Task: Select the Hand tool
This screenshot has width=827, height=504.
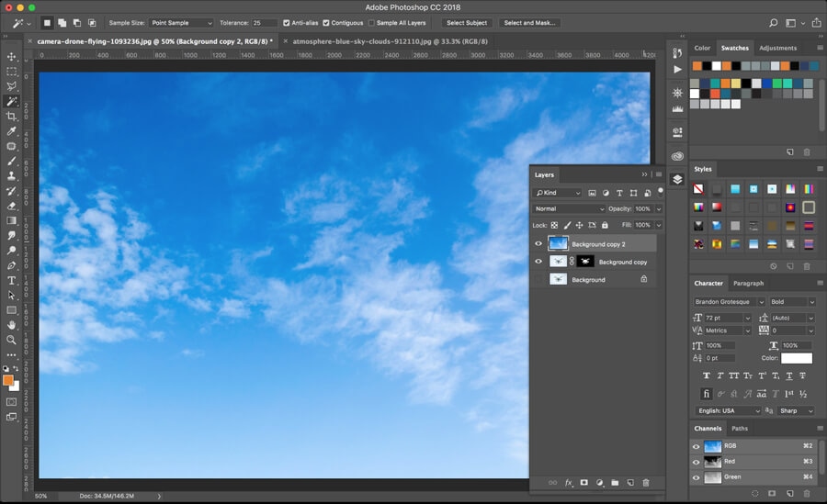Action: [x=12, y=325]
